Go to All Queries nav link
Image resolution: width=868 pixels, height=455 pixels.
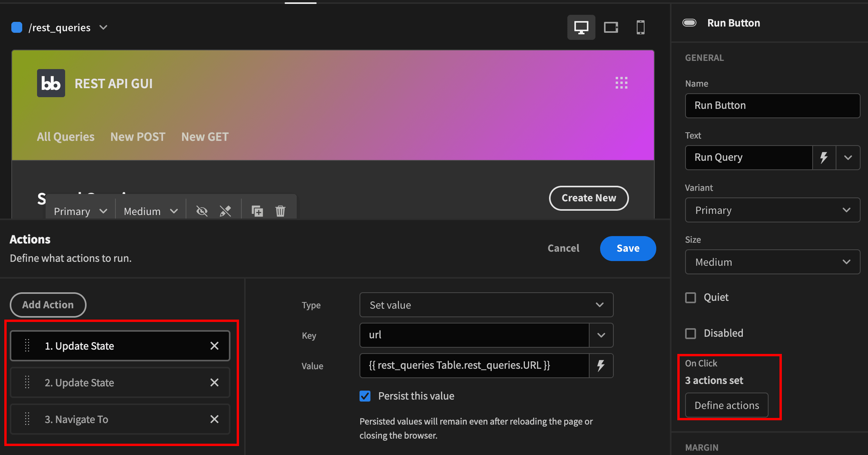pyautogui.click(x=66, y=137)
